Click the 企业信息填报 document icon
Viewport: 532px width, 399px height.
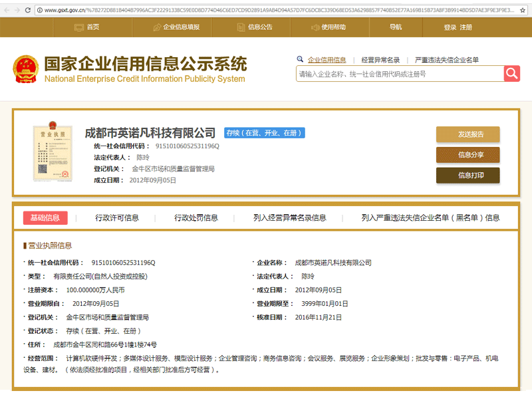coord(158,29)
